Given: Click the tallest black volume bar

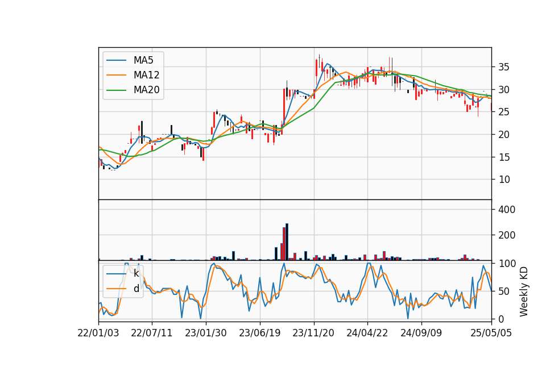Looking at the screenshot, I should (x=287, y=242).
